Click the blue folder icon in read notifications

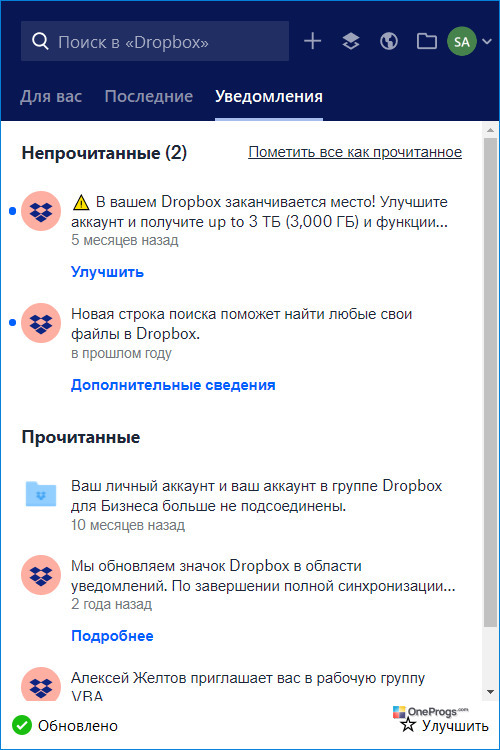[41, 494]
